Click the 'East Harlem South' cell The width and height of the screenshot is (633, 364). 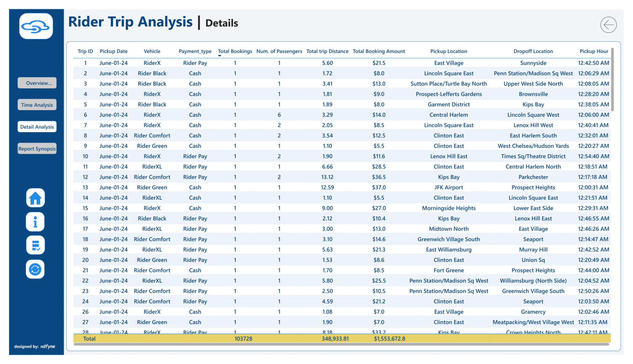point(533,136)
